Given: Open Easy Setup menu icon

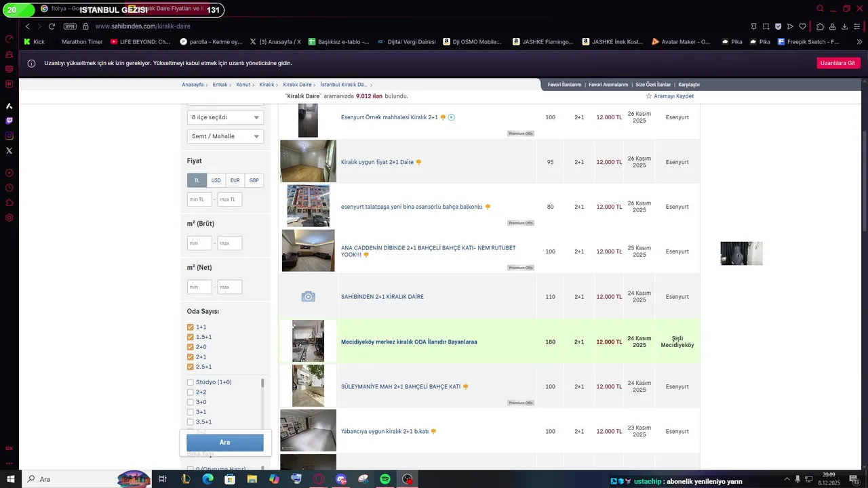Looking at the screenshot, I should [857, 26].
